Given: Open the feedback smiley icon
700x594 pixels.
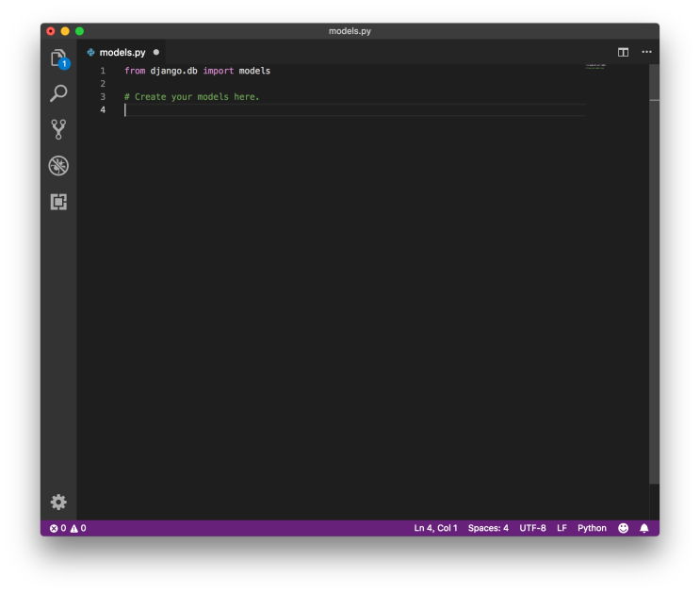Looking at the screenshot, I should coord(623,528).
